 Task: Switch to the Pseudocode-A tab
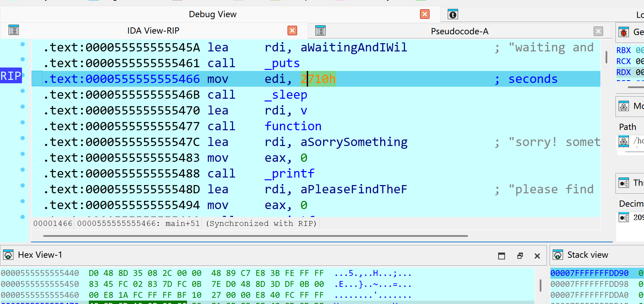click(459, 32)
